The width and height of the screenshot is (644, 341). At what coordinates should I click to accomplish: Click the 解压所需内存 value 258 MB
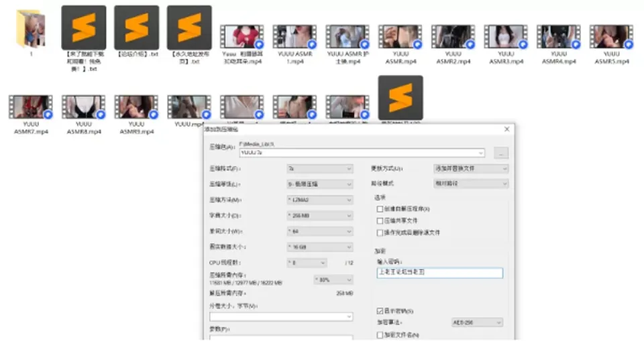[344, 293]
